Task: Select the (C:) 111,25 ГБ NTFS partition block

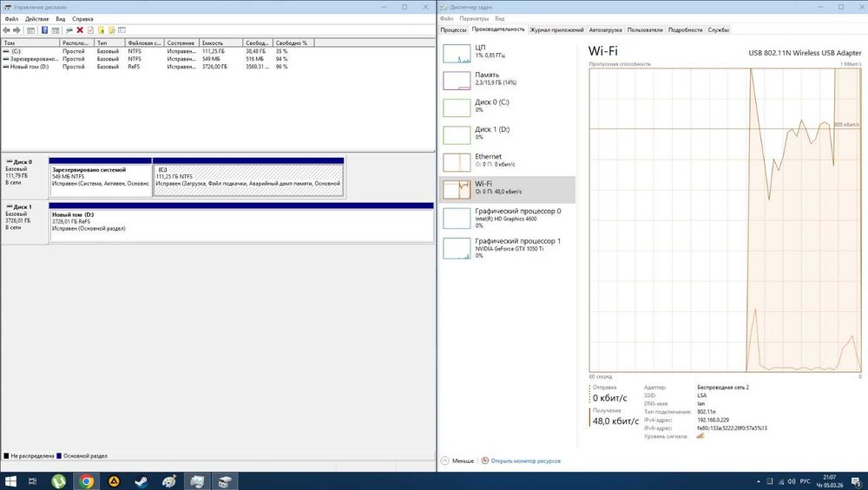Action: pos(248,178)
